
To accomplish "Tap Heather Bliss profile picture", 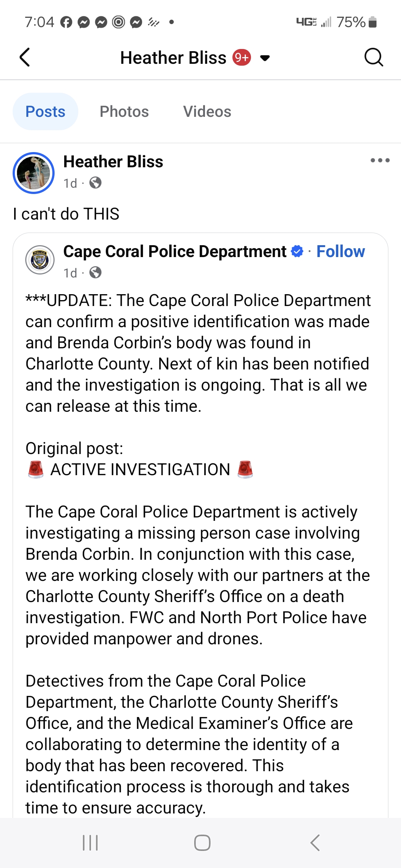I will coord(34,173).
